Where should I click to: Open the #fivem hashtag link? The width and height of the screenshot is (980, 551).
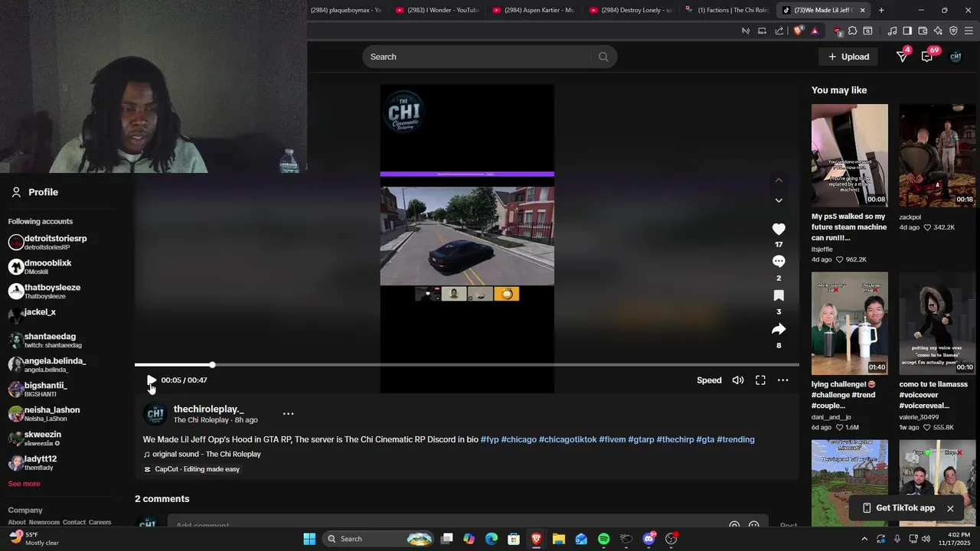tap(612, 439)
